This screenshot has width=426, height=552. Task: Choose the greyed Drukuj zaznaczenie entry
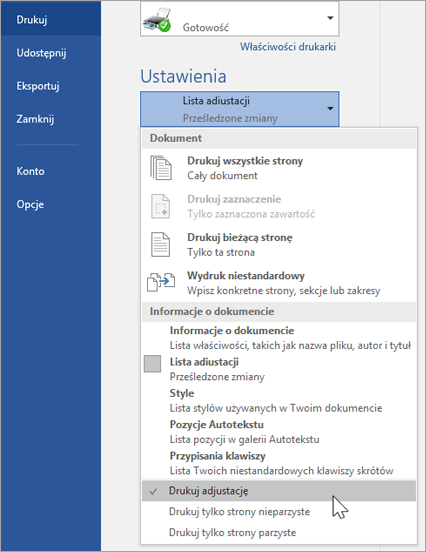[278, 206]
